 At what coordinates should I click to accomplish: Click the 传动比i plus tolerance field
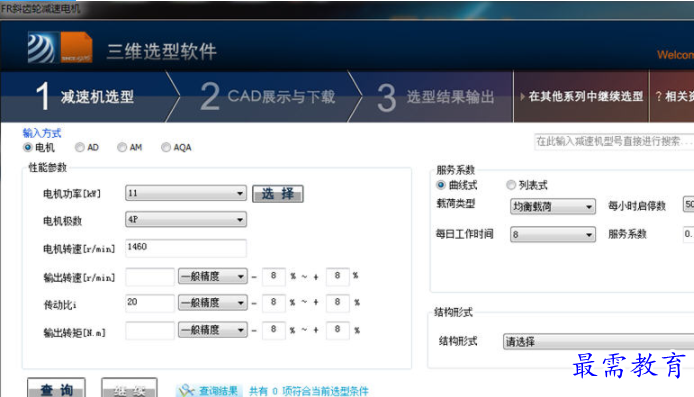338,303
